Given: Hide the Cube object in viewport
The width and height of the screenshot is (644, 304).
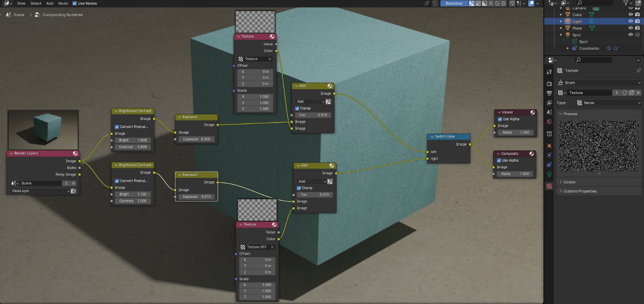Looking at the screenshot, I should (631, 15).
